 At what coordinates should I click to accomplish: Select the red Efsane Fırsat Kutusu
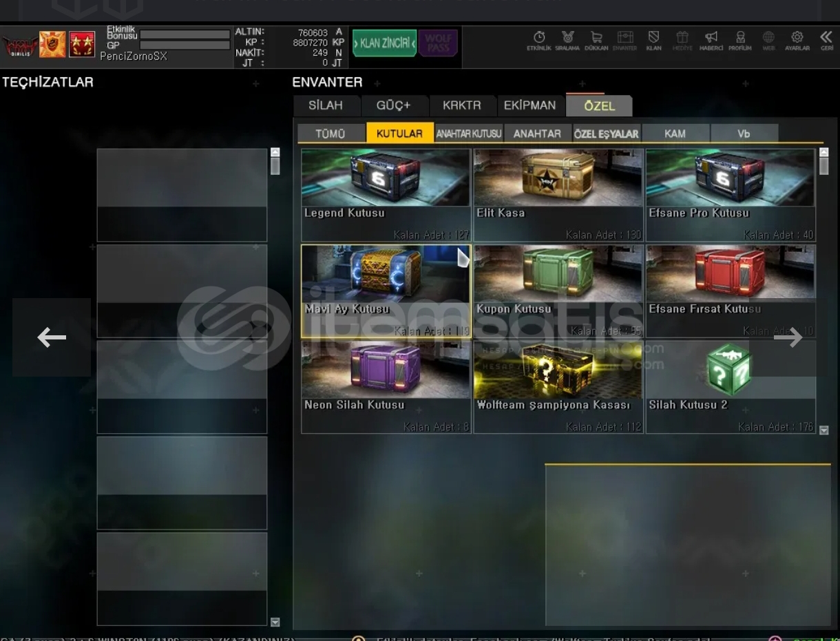730,291
